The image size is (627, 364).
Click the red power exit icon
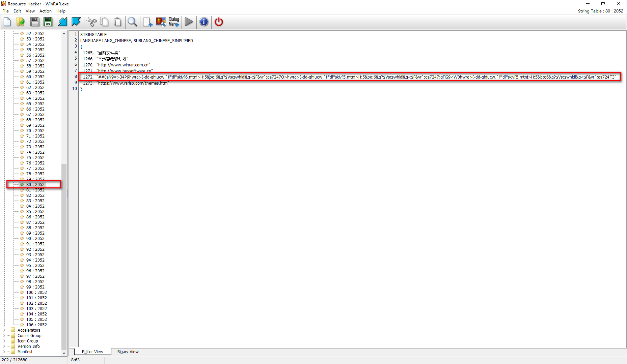point(219,22)
